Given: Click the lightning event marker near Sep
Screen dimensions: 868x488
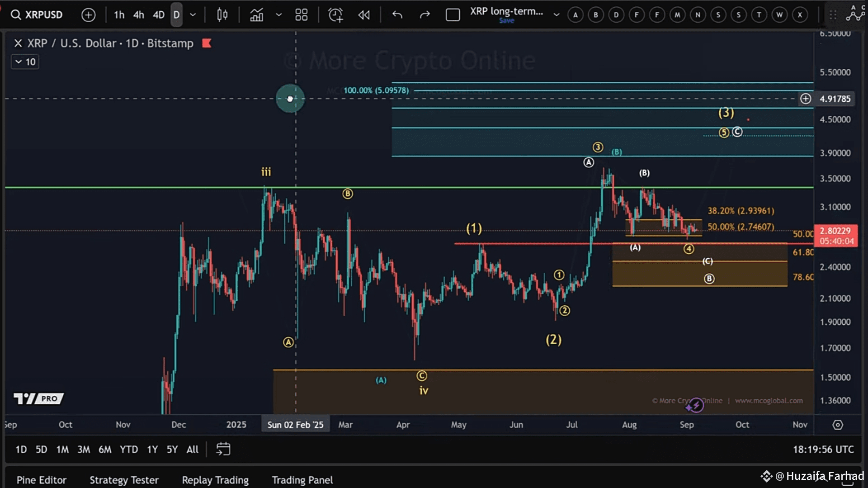Looking at the screenshot, I should click(x=695, y=405).
